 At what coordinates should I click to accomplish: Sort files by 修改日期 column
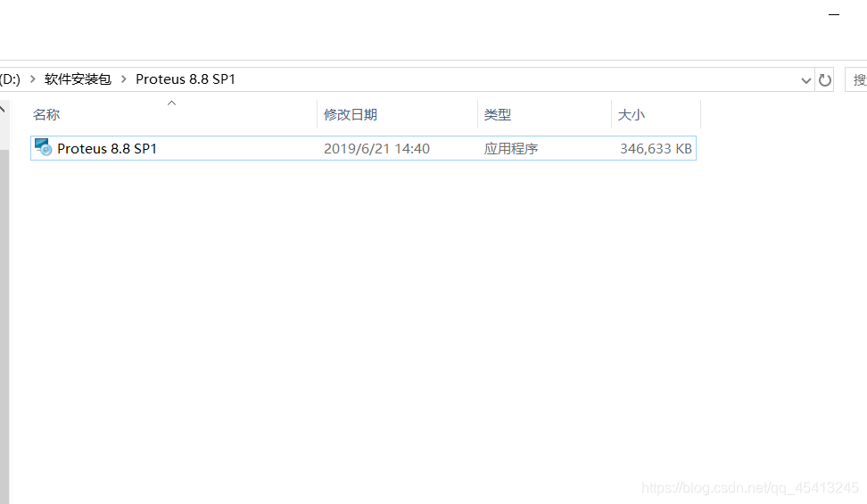(350, 114)
